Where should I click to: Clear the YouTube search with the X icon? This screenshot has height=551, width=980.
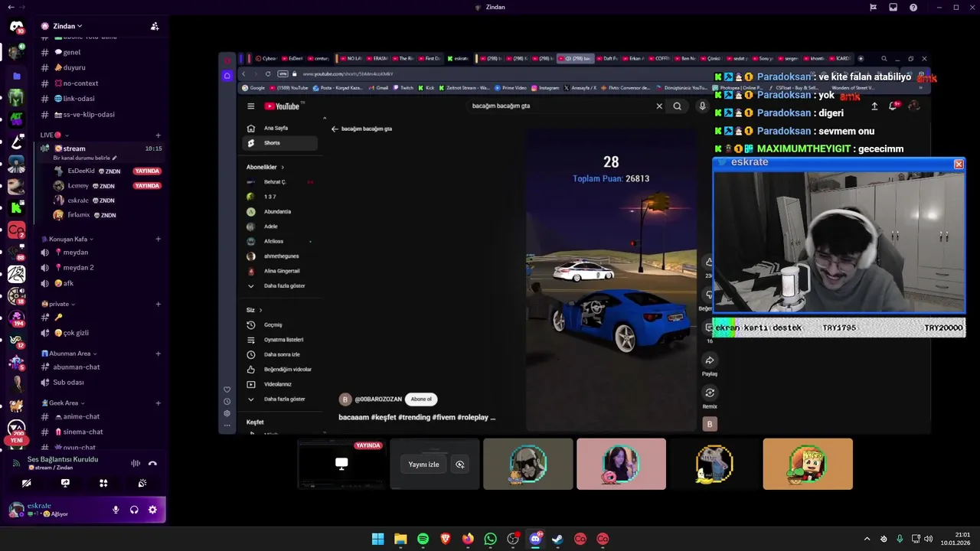tap(659, 106)
